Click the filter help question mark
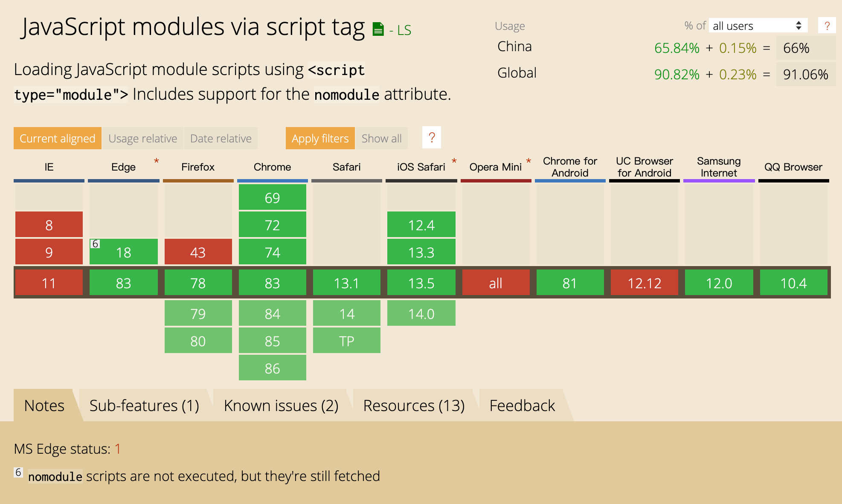842x504 pixels. [431, 138]
